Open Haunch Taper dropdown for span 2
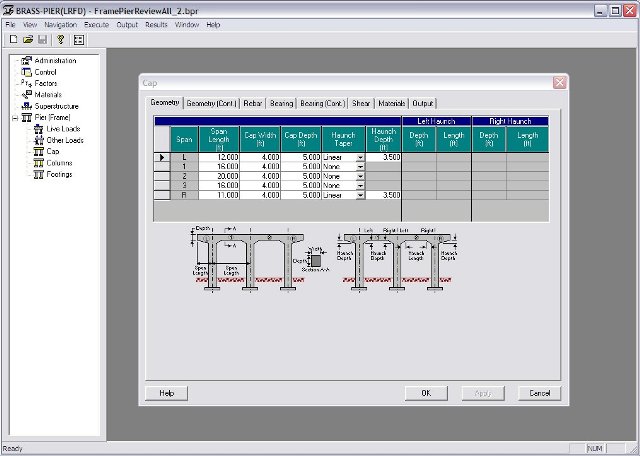Viewport: 640px width, 456px height. click(360, 176)
